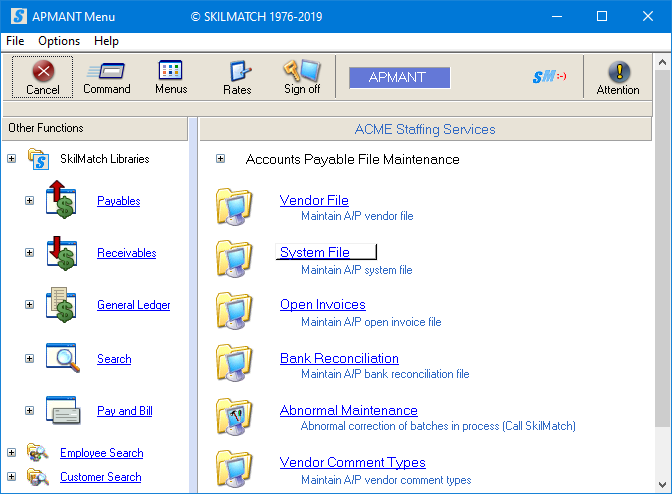The height and width of the screenshot is (494, 672).
Task: Click the Accounts Payable File Maintenance label
Action: click(352, 159)
